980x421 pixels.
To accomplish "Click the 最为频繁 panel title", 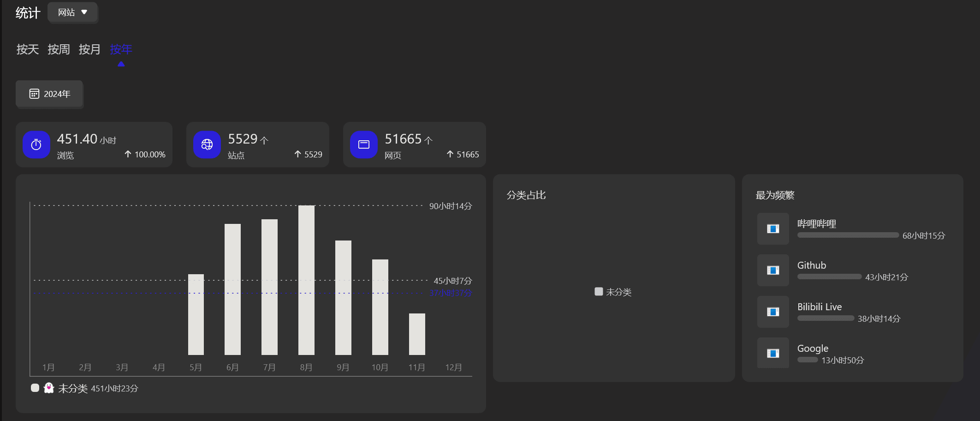I will pos(775,195).
